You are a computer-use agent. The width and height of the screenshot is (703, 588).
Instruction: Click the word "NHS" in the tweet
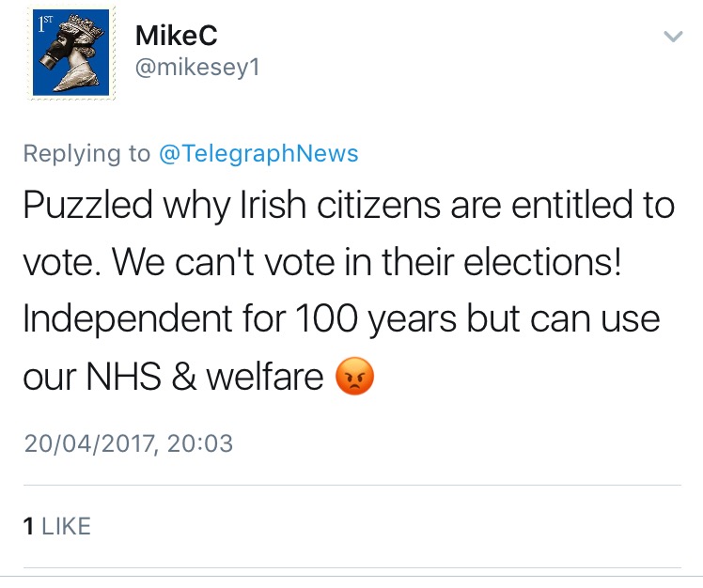pyautogui.click(x=123, y=376)
